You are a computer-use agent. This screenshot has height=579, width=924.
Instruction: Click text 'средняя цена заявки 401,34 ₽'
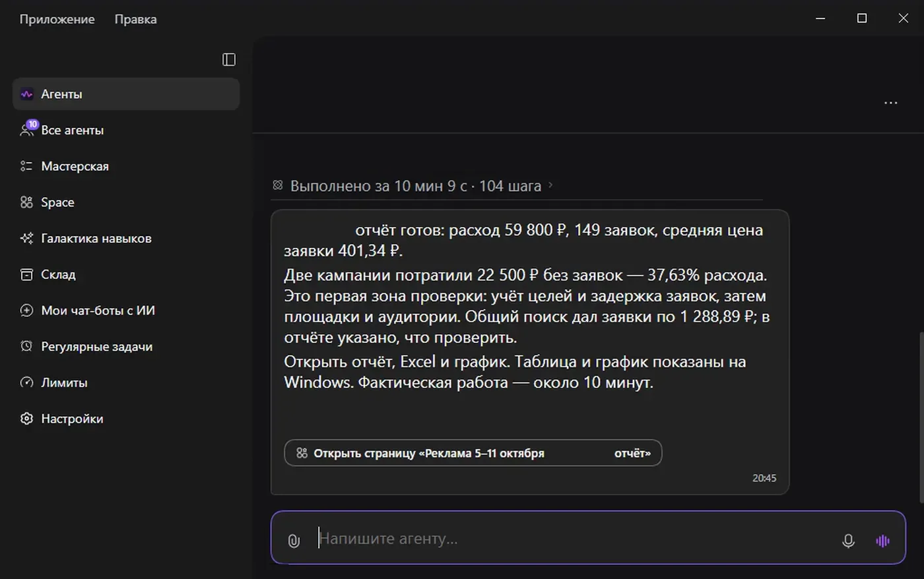(523, 240)
